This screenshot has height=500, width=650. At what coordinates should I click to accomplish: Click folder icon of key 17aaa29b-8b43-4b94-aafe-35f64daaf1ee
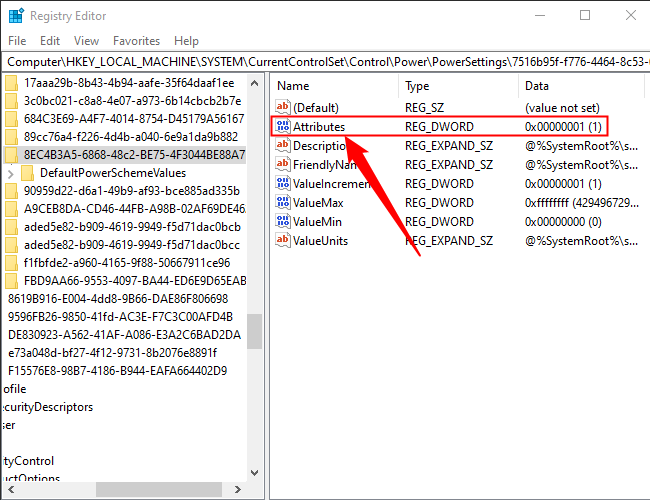coord(12,83)
